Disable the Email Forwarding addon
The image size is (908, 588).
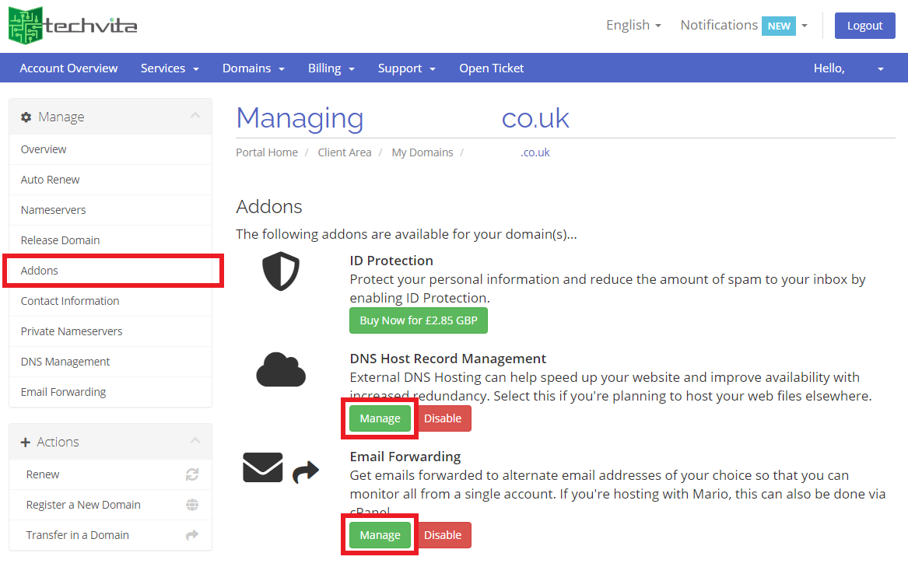[443, 535]
